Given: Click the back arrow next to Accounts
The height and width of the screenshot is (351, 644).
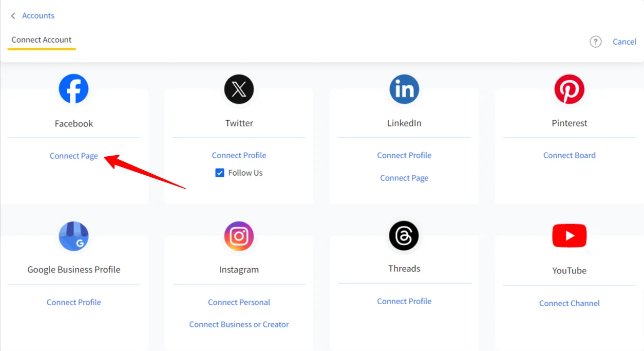Looking at the screenshot, I should tap(13, 15).
